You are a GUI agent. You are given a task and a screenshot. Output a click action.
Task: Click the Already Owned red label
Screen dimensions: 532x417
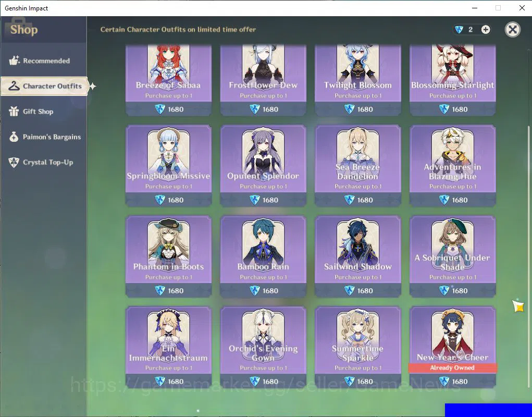point(452,368)
